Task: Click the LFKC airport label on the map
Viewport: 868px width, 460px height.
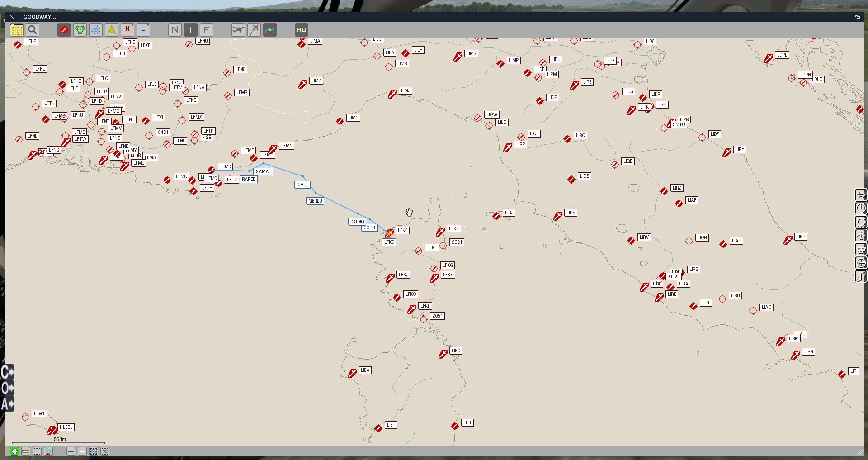Action: coord(402,231)
